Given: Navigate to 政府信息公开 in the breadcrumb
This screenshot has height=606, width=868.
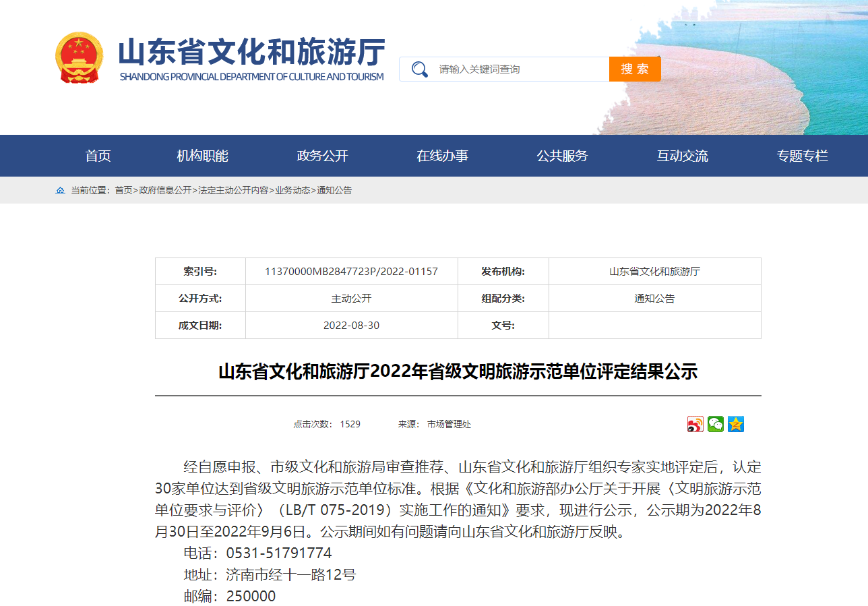Looking at the screenshot, I should click(165, 191).
